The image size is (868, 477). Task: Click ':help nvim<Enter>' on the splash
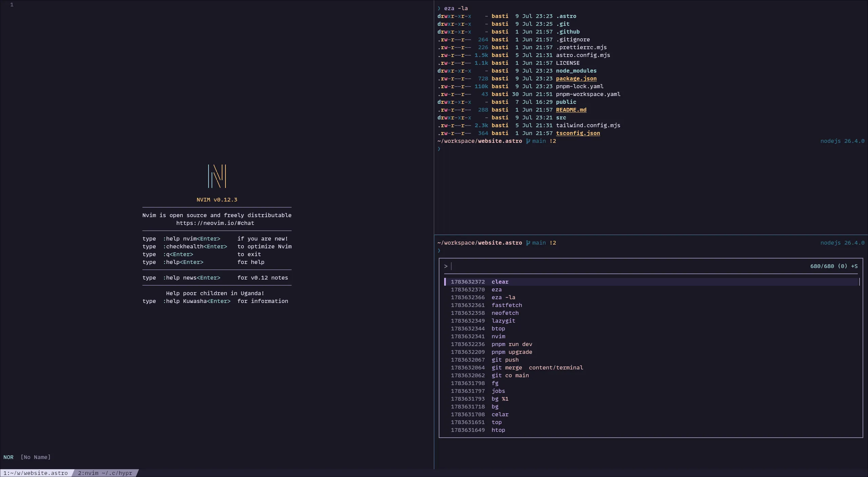click(191, 239)
